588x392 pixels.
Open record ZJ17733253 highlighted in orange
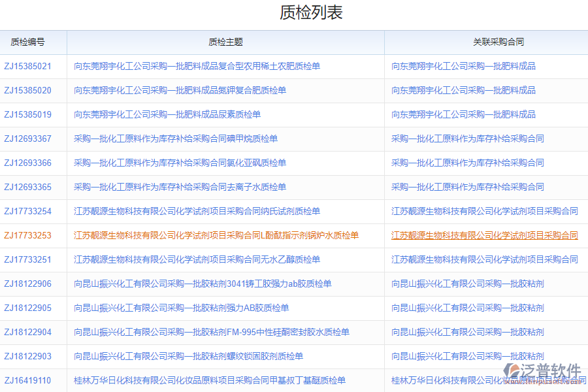click(x=29, y=235)
